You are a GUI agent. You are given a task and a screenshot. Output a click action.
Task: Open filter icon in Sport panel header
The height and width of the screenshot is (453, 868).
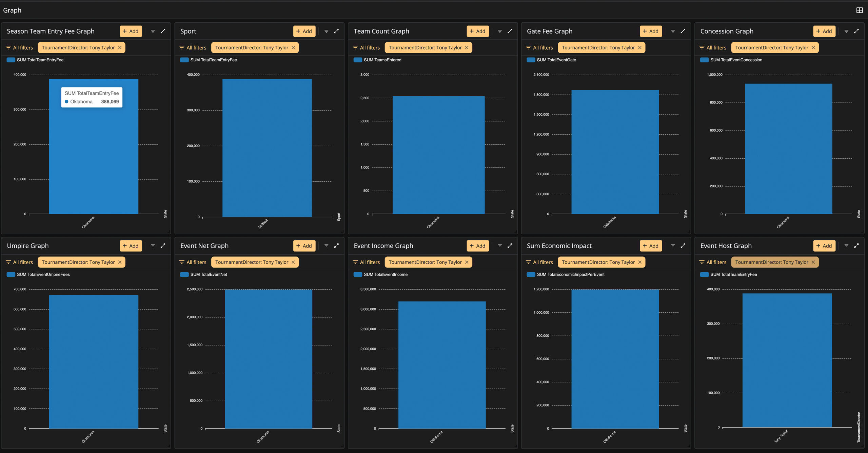pyautogui.click(x=326, y=31)
